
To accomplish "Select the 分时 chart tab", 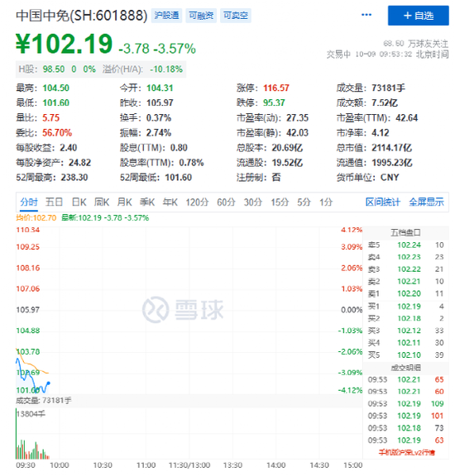I will [x=29, y=202].
